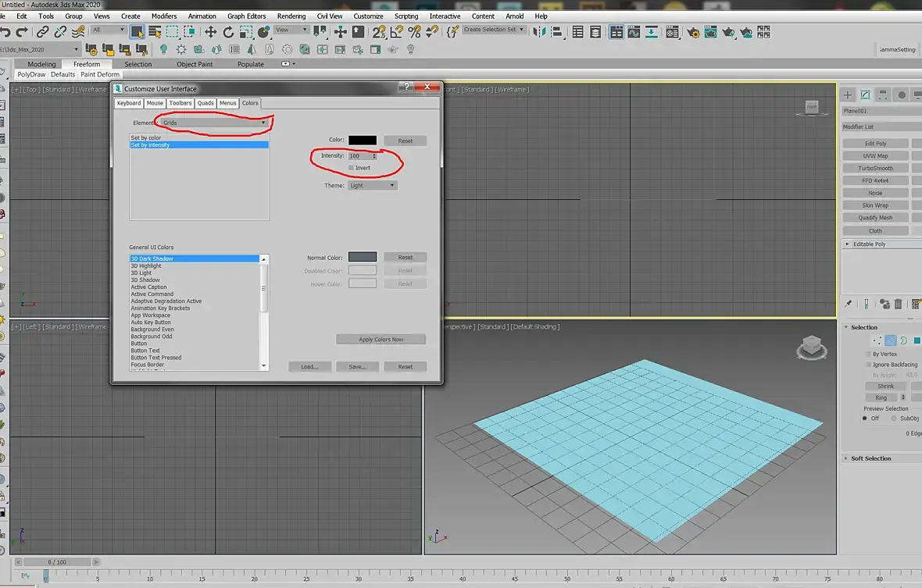Open the Render Setup teapot icon
The width and height of the screenshot is (922, 588).
(x=693, y=32)
